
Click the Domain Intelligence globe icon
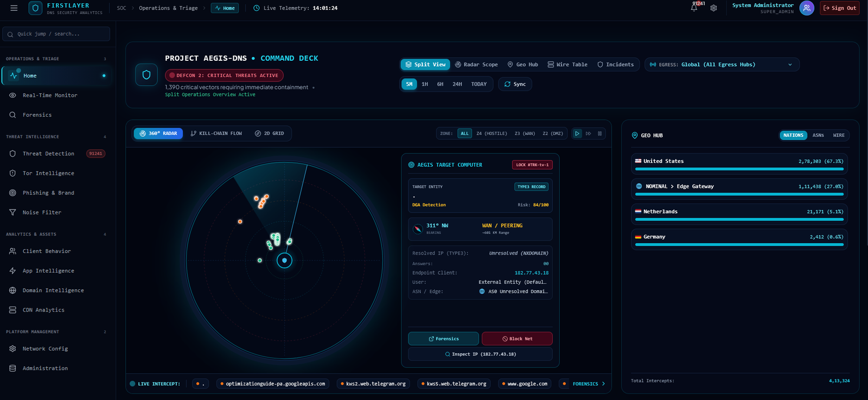pyautogui.click(x=12, y=290)
